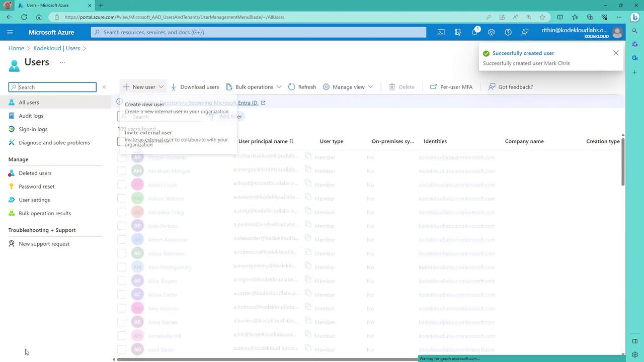Image resolution: width=644 pixels, height=362 pixels.
Task: Click the vertical scrollbar of users list
Action: (623, 161)
